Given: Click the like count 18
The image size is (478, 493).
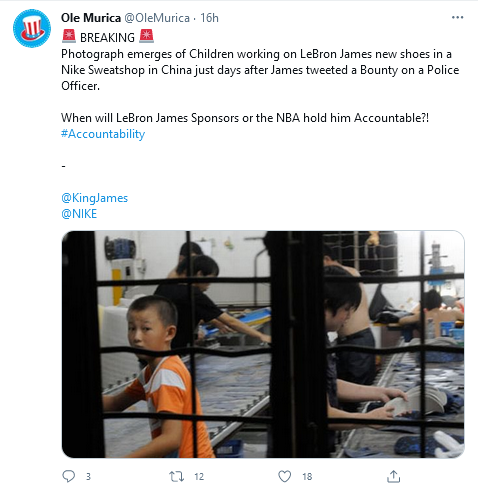Looking at the screenshot, I should tap(307, 477).
